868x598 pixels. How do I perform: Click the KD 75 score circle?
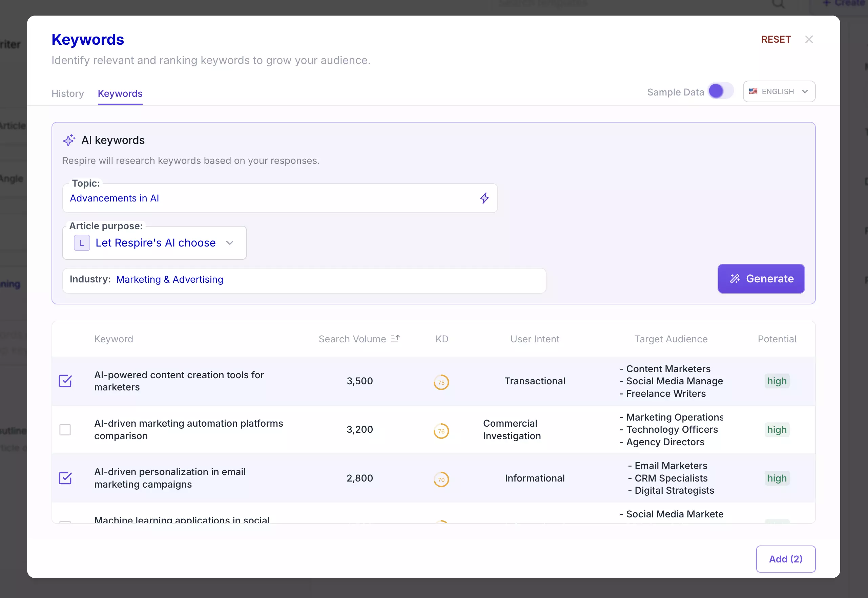coord(441,382)
